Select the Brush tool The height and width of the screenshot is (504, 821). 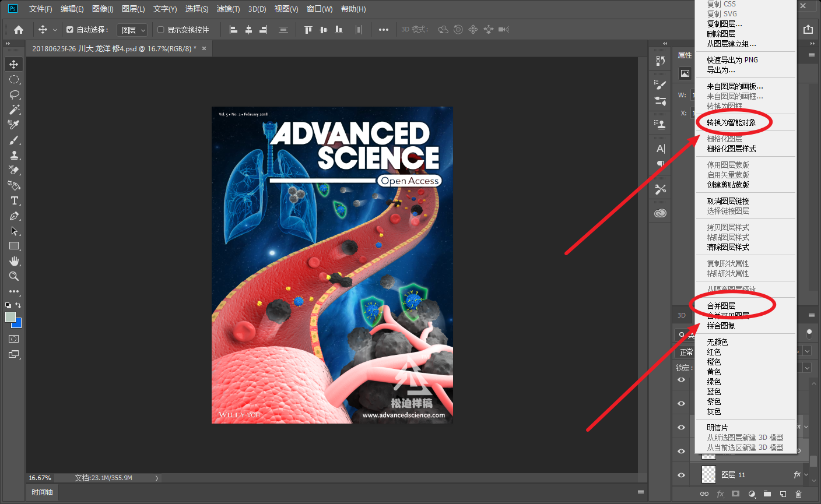pyautogui.click(x=14, y=140)
